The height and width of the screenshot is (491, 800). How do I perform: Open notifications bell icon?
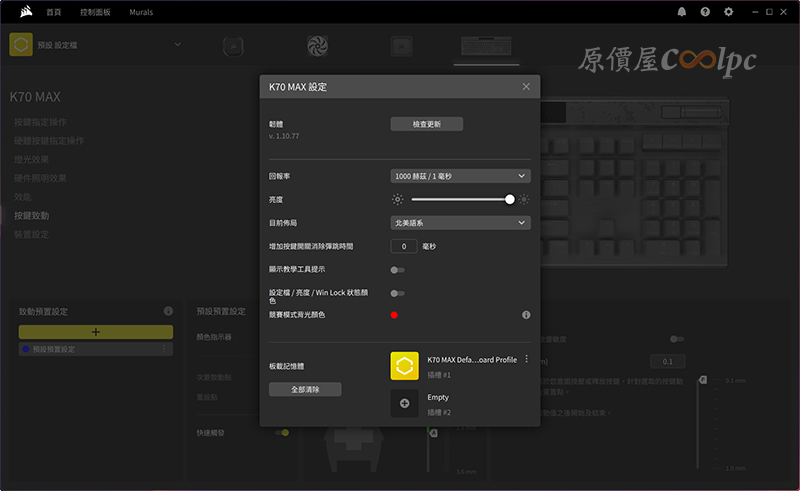pyautogui.click(x=682, y=12)
